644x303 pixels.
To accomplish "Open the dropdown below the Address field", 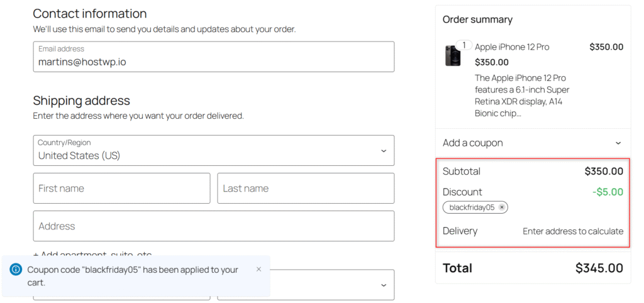I will 384,285.
